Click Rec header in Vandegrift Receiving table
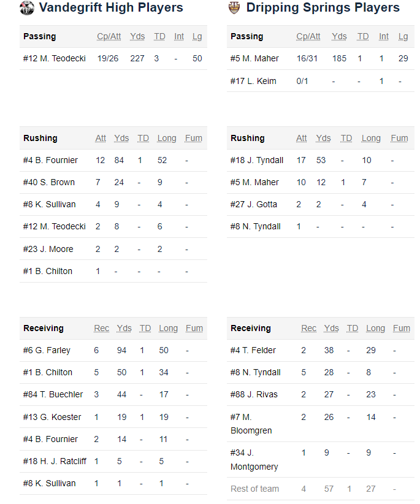The image size is (420, 504). coord(102,328)
